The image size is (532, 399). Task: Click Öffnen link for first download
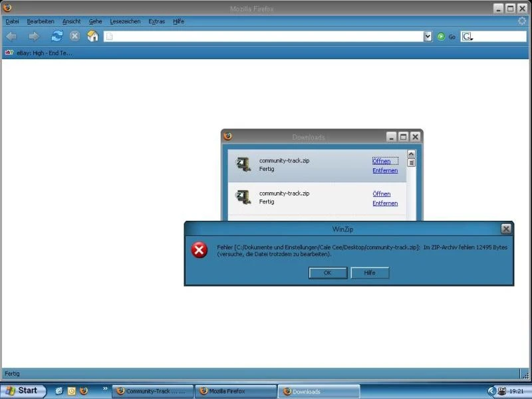382,161
